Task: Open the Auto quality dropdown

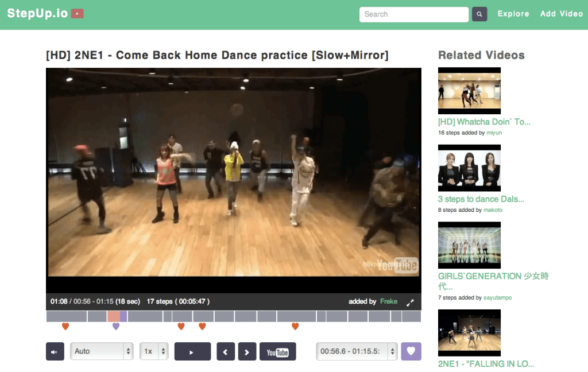Action: point(102,351)
